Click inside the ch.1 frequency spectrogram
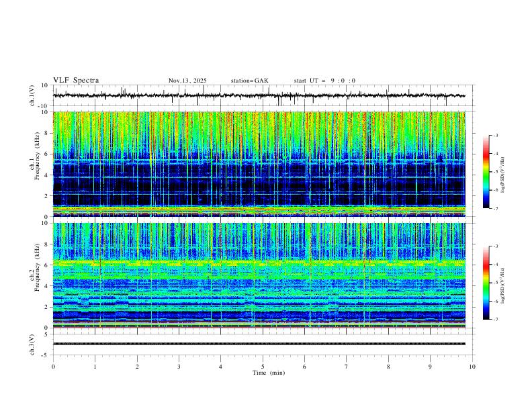This screenshot has width=532, height=411. (x=259, y=164)
